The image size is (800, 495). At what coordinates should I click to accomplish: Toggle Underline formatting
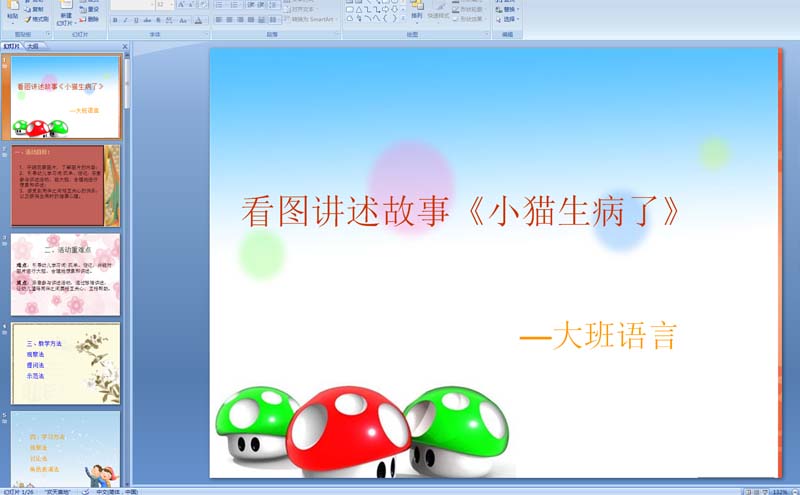pos(136,20)
